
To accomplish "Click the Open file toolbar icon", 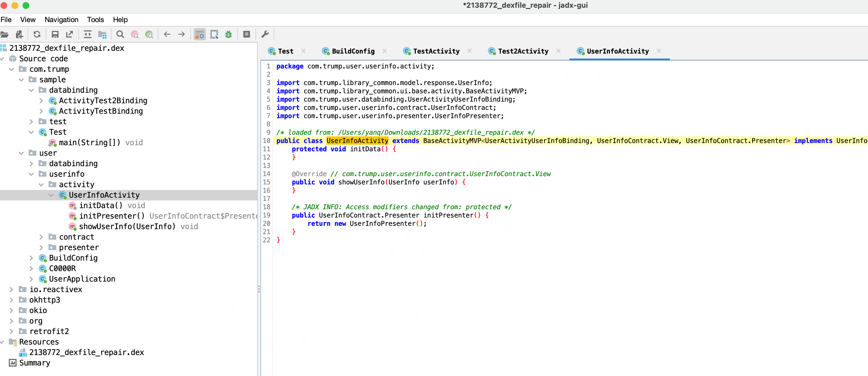I will point(5,35).
